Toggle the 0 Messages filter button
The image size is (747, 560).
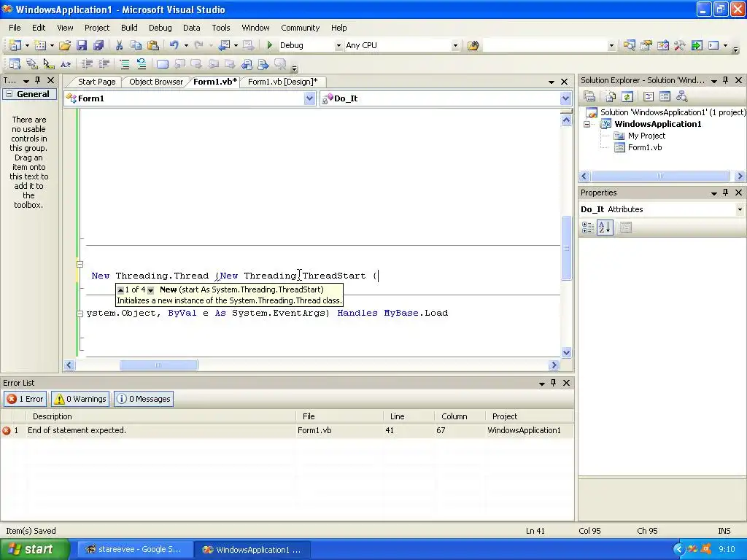144,399
